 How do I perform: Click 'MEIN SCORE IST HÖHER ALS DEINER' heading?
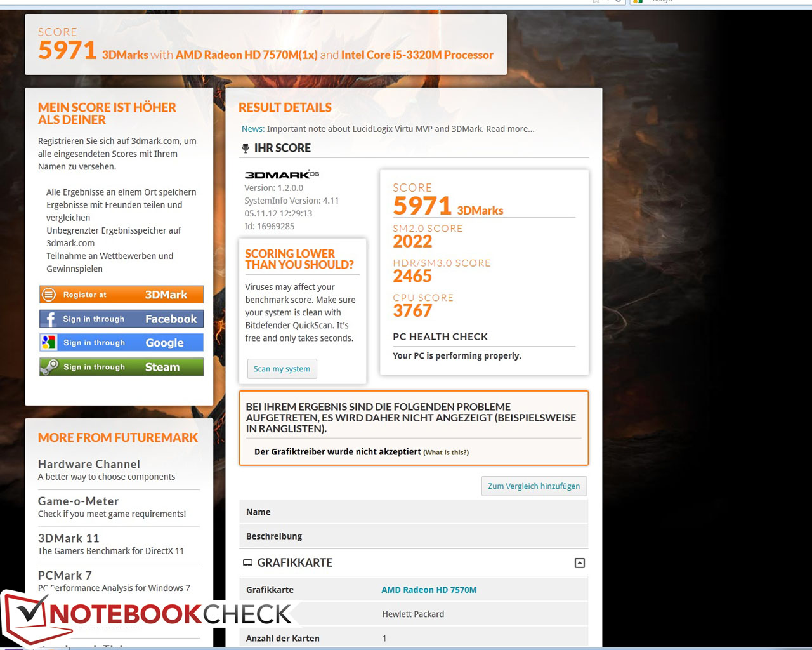107,114
